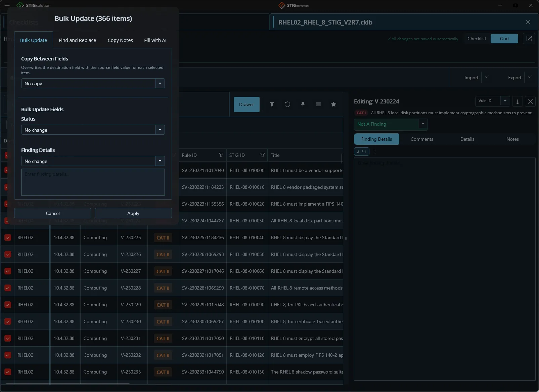Screen dimensions: 539x392
Task: Open the three-dot menu beside AI Fill
Action: [375, 152]
